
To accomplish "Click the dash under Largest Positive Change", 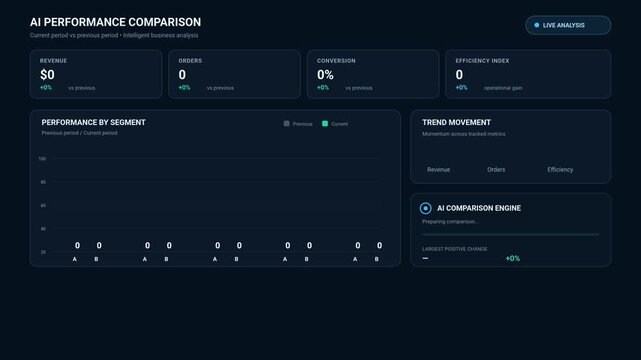I will pyautogui.click(x=425, y=258).
